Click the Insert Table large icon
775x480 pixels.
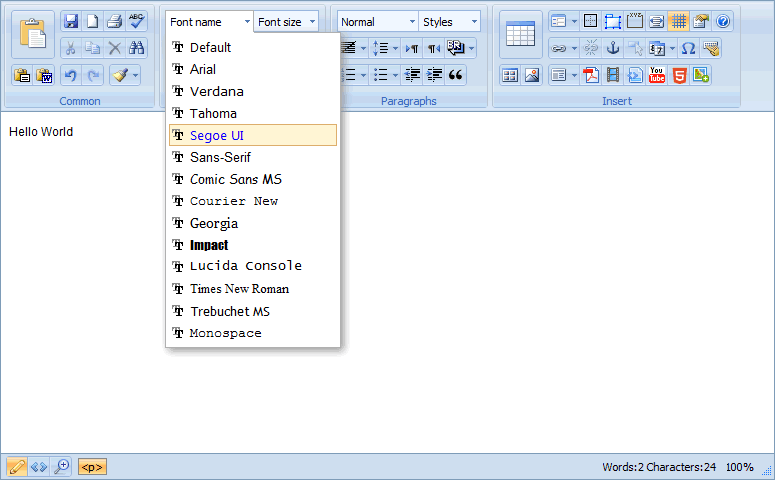[x=520, y=34]
